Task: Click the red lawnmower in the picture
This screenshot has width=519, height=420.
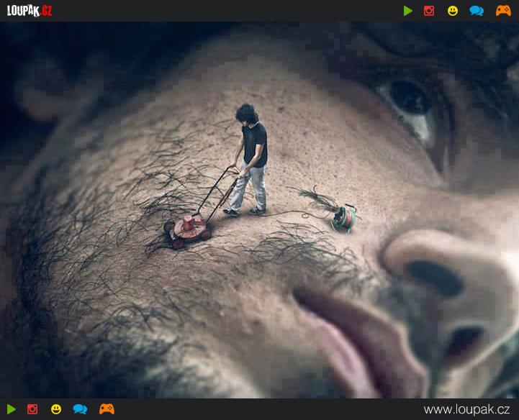Action: 188,228
